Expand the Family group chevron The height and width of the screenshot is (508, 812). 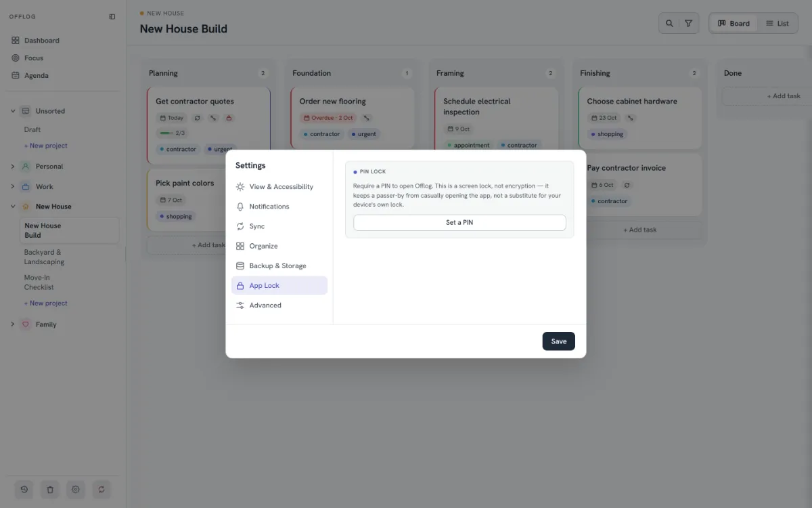coord(13,324)
